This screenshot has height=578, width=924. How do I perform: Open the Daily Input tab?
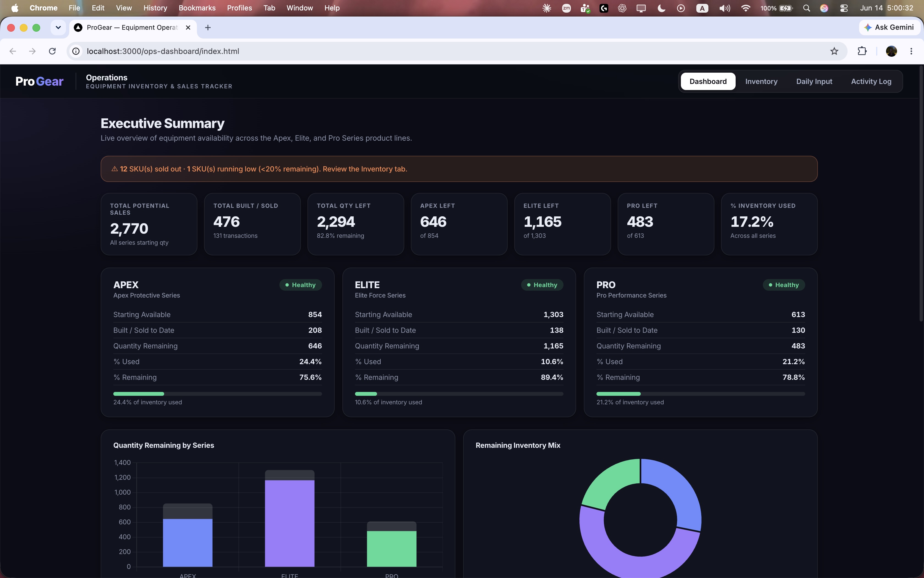click(x=814, y=81)
